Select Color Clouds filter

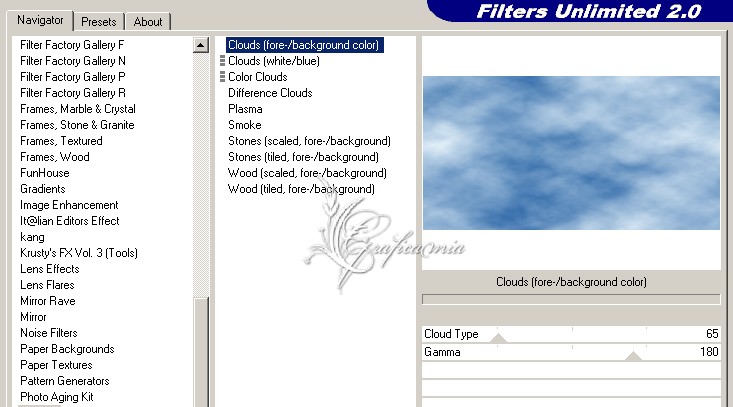[258, 77]
